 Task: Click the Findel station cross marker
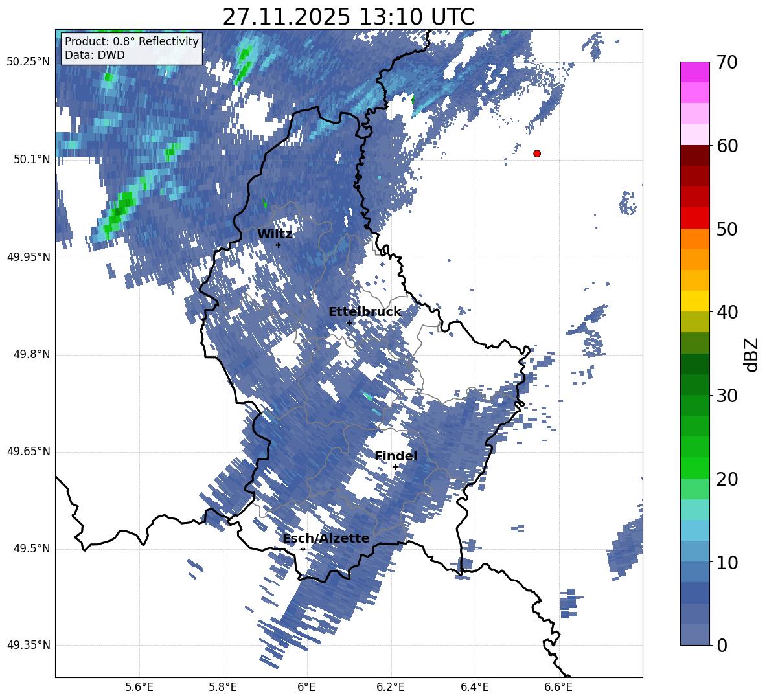coord(395,468)
